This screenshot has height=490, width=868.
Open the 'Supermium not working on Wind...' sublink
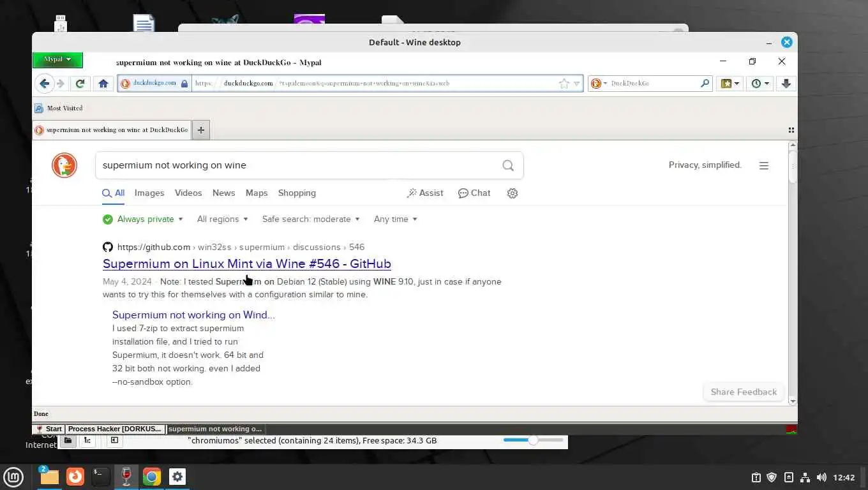193,315
